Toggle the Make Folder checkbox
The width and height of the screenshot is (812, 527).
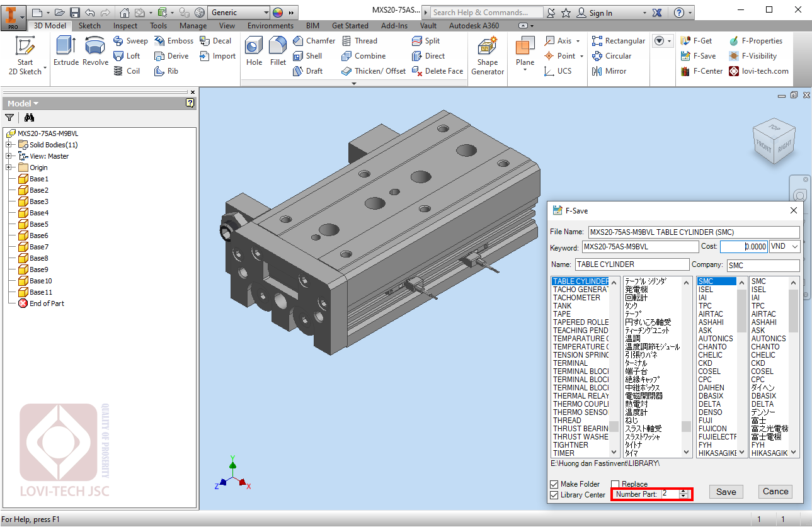tap(554, 484)
